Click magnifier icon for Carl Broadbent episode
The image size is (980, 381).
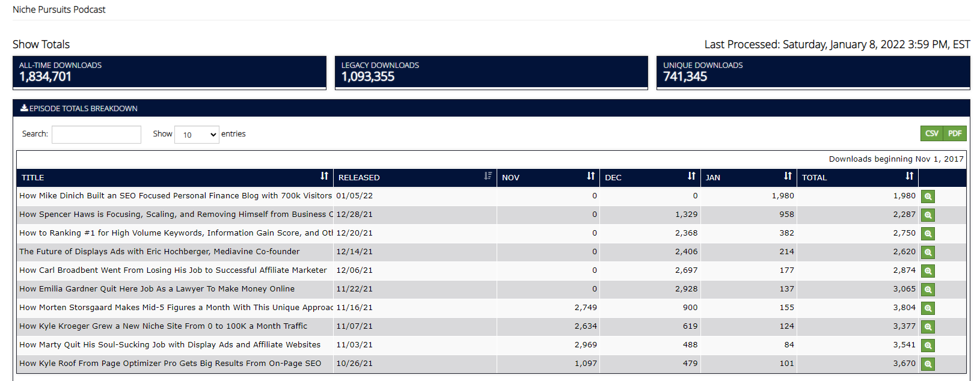click(928, 271)
